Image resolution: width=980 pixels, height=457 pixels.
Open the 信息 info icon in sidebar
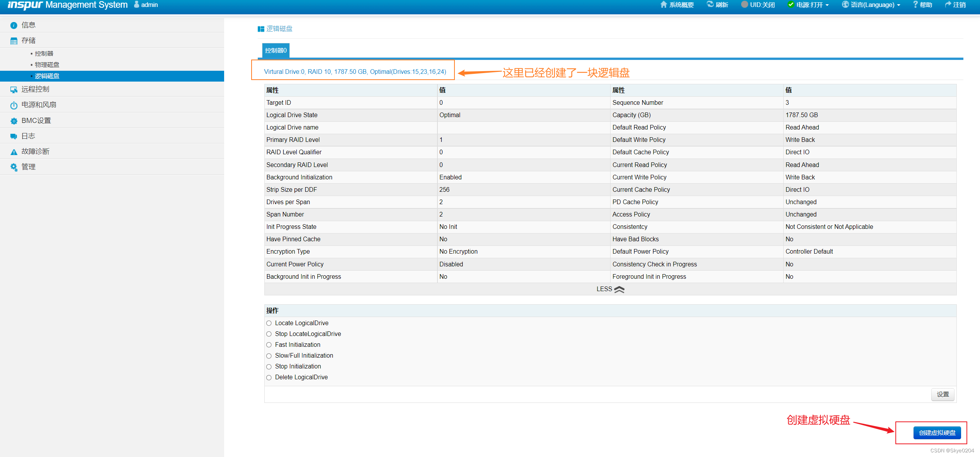[x=14, y=26]
